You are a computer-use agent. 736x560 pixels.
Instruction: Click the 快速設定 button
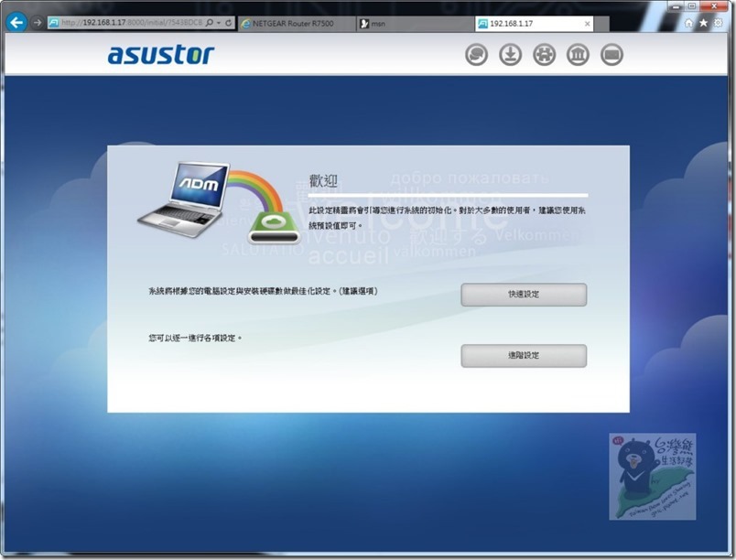(524, 295)
